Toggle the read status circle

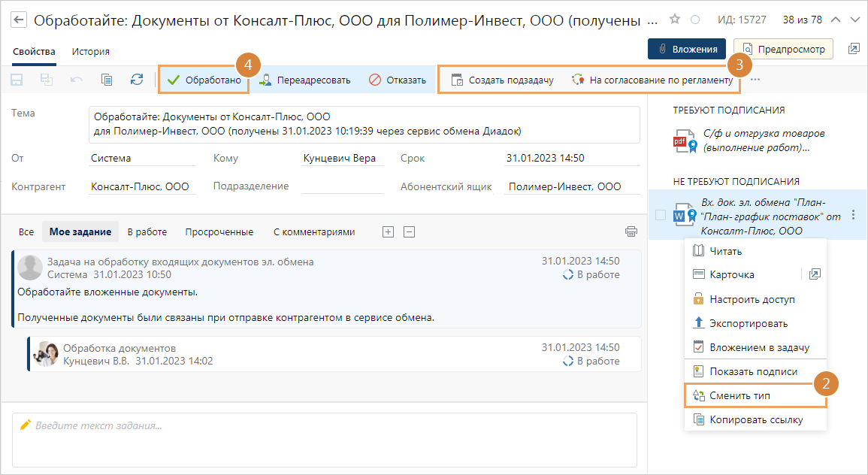coord(695,20)
